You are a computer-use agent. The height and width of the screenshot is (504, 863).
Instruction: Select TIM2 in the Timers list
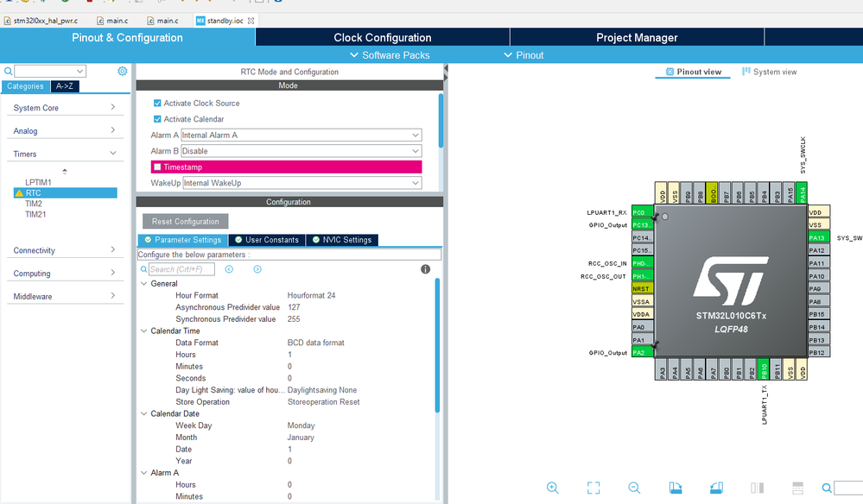pyautogui.click(x=34, y=204)
